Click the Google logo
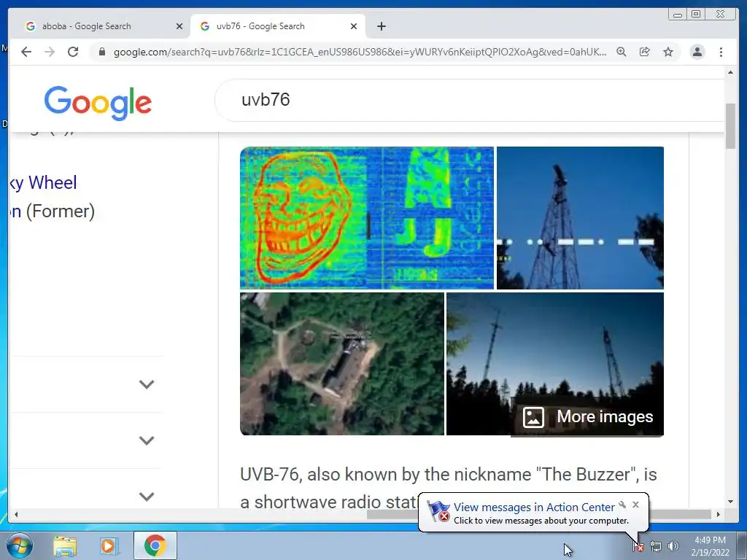The height and width of the screenshot is (560, 747). 98,102
